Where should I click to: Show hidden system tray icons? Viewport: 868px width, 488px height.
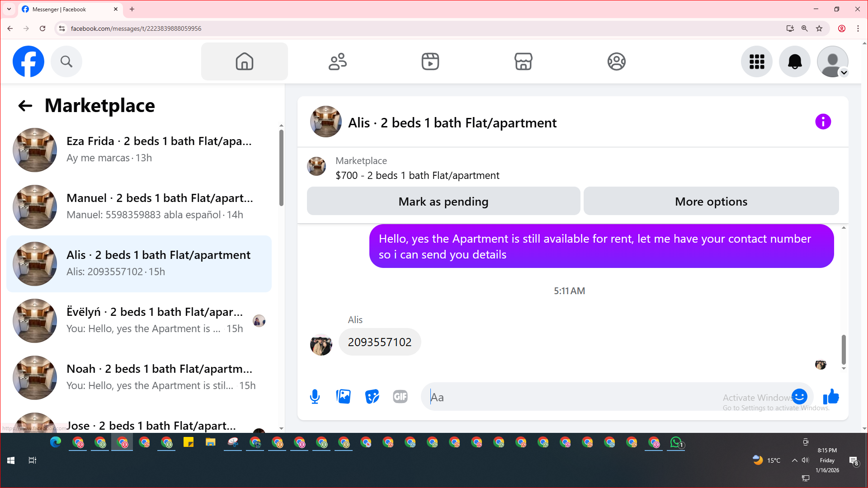coord(794,460)
